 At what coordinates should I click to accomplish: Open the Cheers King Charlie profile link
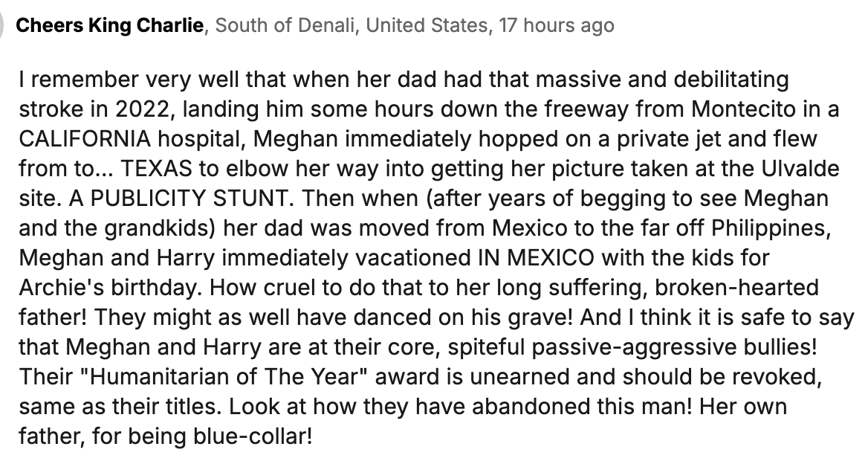tap(109, 27)
